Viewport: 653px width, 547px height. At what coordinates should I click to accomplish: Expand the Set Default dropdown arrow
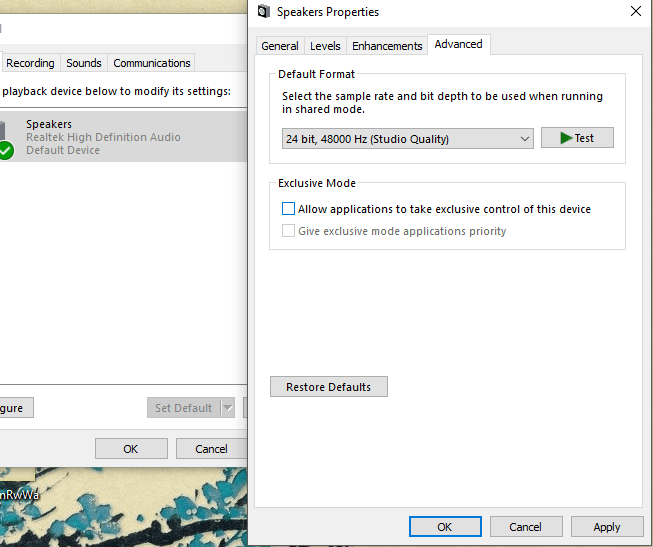(x=228, y=408)
